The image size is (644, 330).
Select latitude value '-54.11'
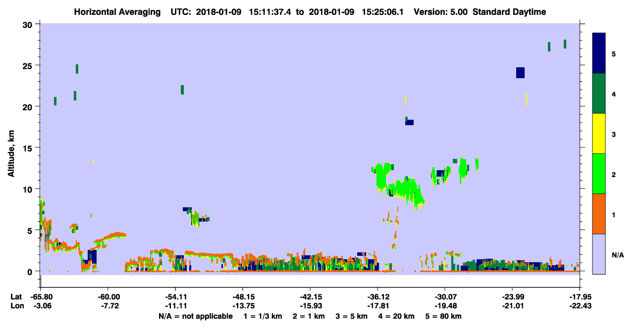click(x=175, y=297)
